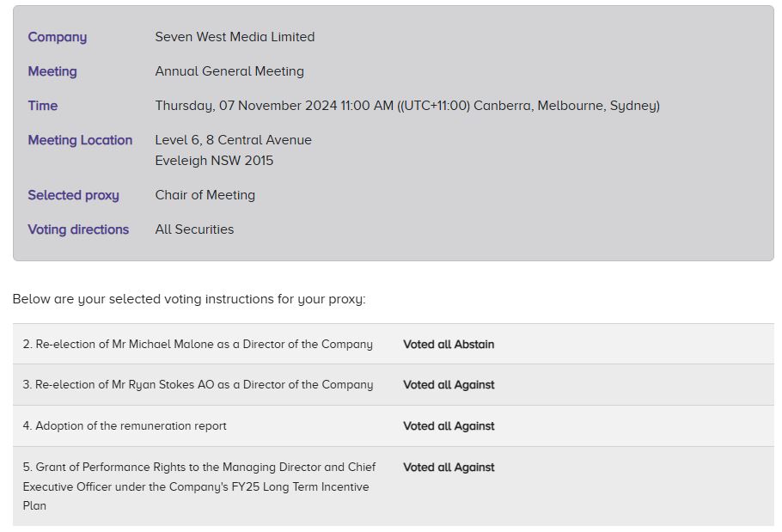Click the Thursday 07 November 2024 meeting time
Viewport: 782px width, 532px height.
point(407,106)
